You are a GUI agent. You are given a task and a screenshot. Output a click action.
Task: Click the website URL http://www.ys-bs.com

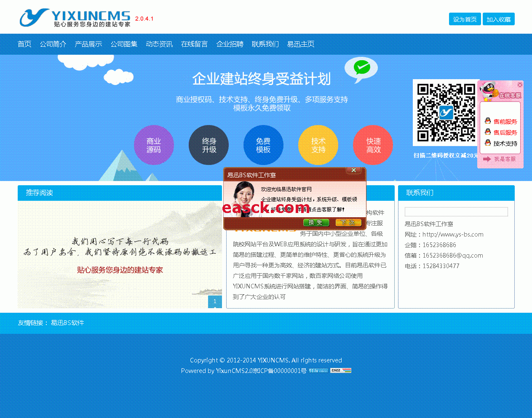click(x=453, y=234)
